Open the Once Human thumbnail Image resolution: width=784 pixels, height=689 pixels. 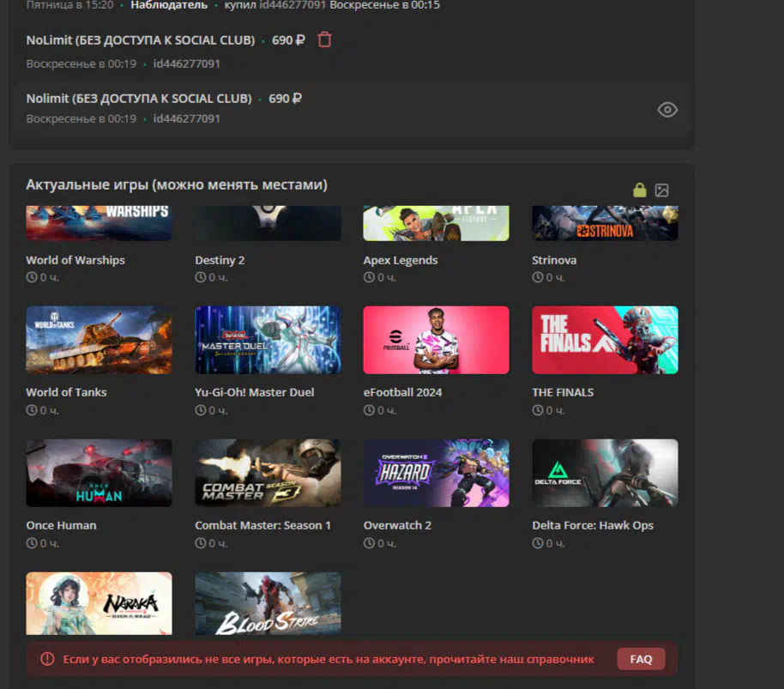(99, 473)
